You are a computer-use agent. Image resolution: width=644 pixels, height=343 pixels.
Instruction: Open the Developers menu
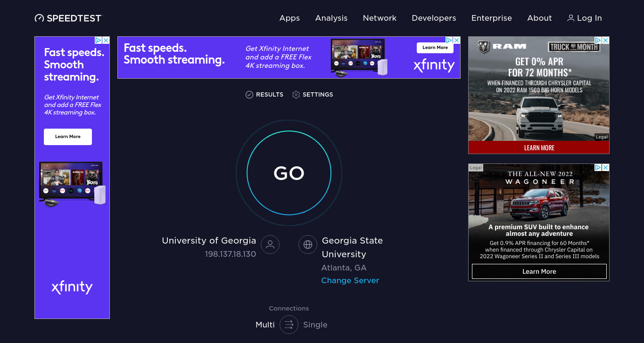[434, 18]
